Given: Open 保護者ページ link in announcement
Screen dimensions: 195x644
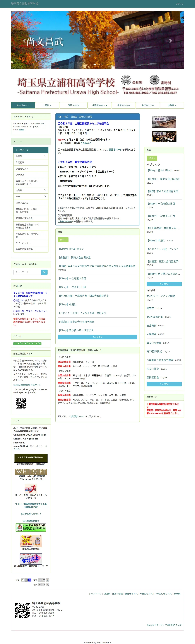Looking at the screenshot, I should [116, 150].
